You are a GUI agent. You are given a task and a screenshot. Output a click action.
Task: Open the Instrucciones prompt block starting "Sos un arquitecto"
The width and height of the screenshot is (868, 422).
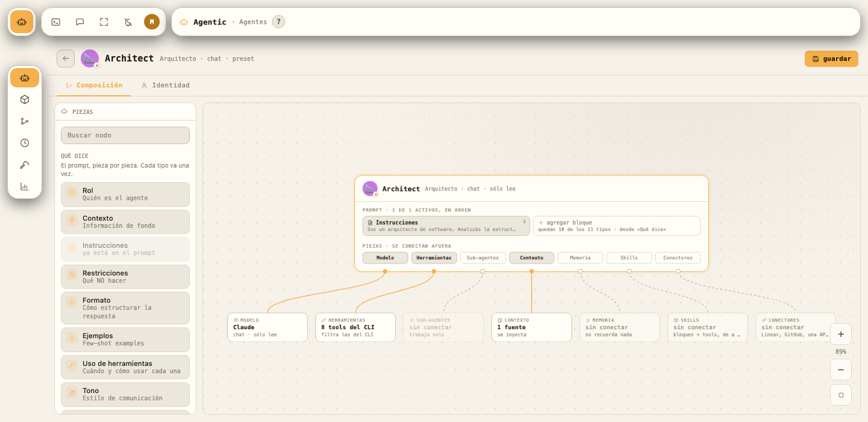tap(446, 225)
